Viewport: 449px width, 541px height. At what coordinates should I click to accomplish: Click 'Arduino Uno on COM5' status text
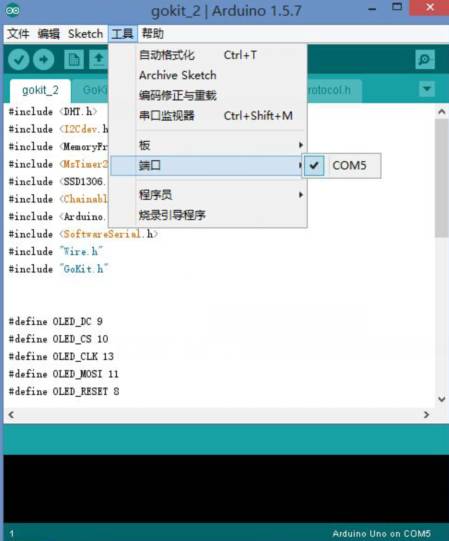tap(381, 533)
